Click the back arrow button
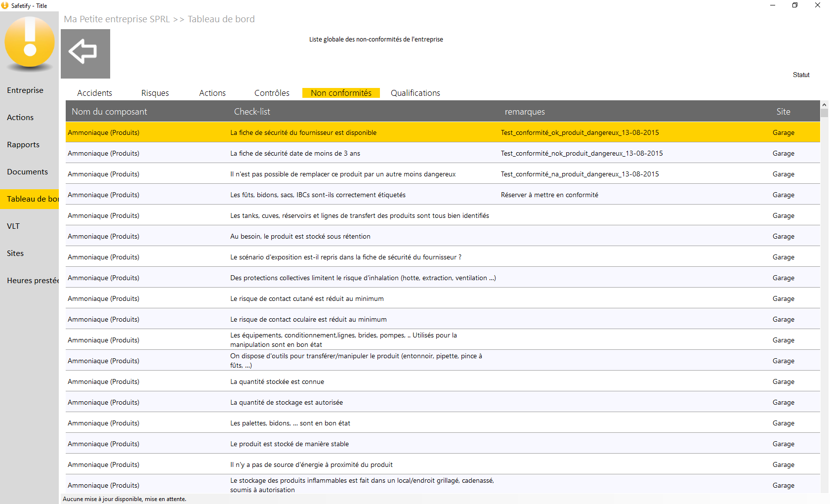The image size is (830, 504). [x=85, y=54]
